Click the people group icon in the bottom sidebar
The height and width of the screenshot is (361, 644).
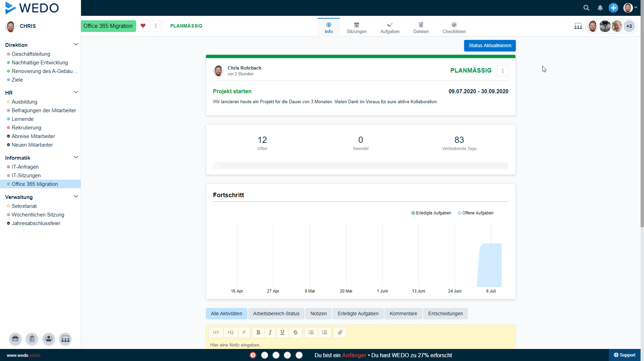coord(49,339)
